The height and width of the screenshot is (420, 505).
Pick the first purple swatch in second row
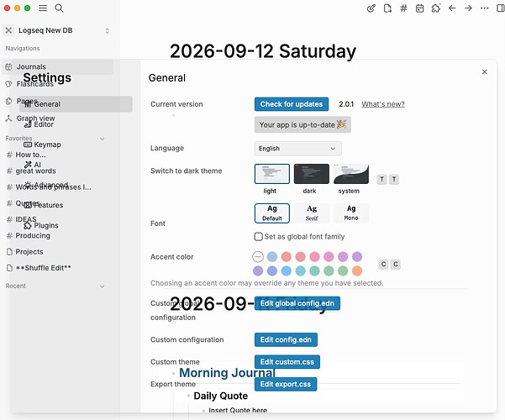click(x=258, y=270)
